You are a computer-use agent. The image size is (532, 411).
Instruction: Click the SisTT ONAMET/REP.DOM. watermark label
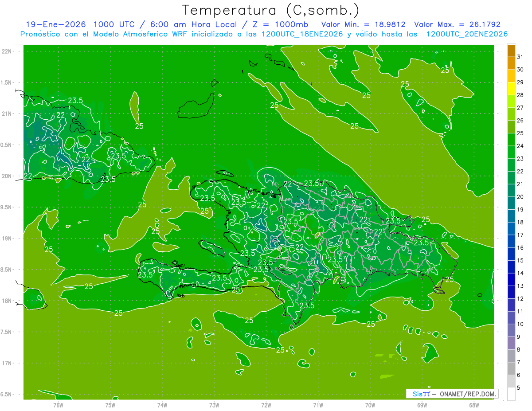452,394
